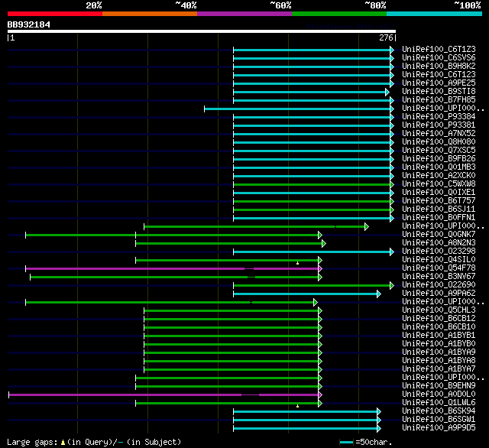The width and height of the screenshot is (489, 448).
Task: Open the UniRef100_P93384 label
Action: click(439, 117)
